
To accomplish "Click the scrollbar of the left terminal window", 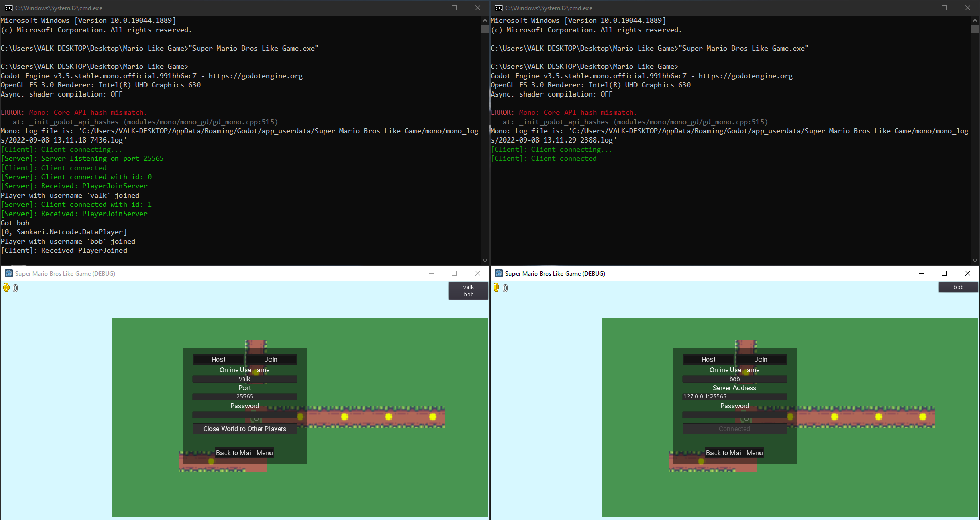I will point(484,29).
